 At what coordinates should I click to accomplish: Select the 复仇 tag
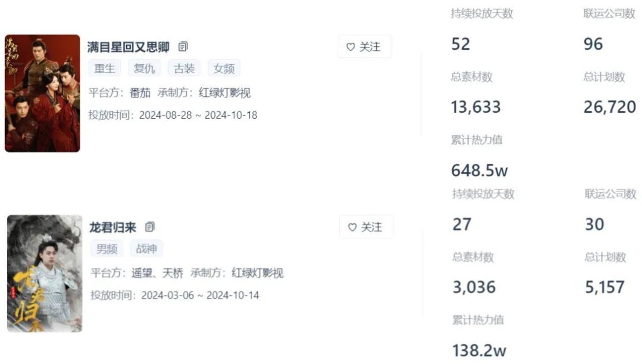click(144, 69)
